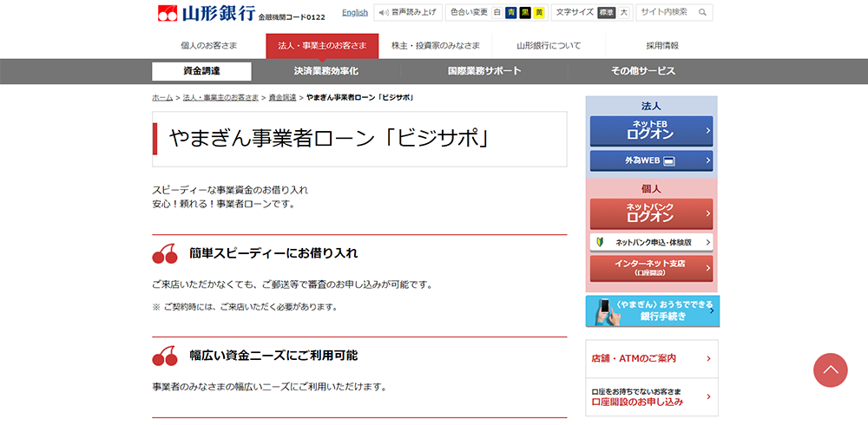The height and width of the screenshot is (425, 868).
Task: Open the 株主・投資家のみなさま tab
Action: pyautogui.click(x=435, y=46)
